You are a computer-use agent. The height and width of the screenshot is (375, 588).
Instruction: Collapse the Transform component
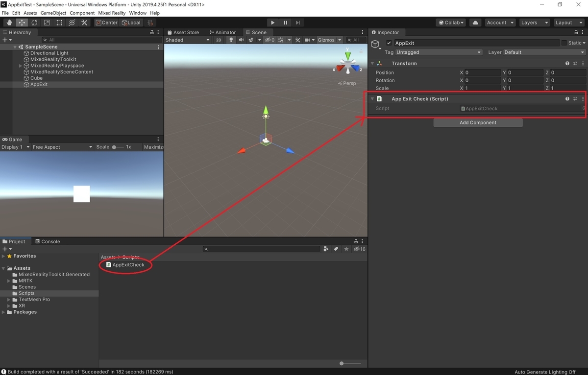pos(372,63)
